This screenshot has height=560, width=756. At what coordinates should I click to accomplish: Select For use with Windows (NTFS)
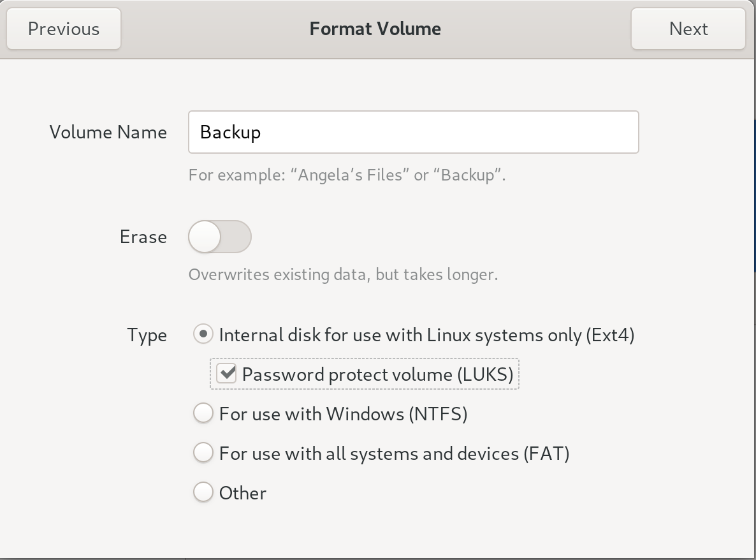[x=203, y=413]
